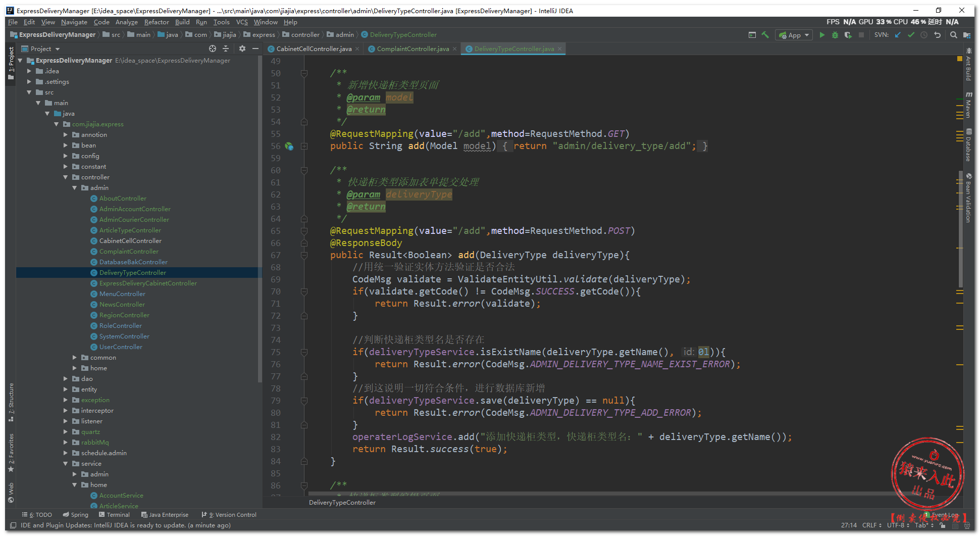Click the status bar tool window toggle icon
The height and width of the screenshot is (536, 980).
(13, 525)
